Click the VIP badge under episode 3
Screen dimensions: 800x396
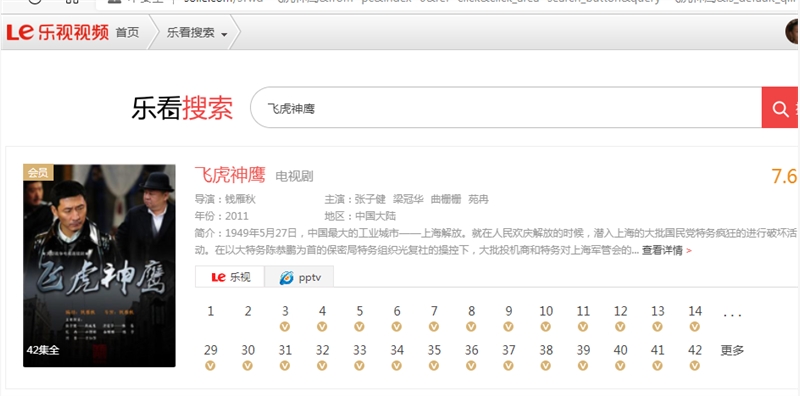[285, 327]
